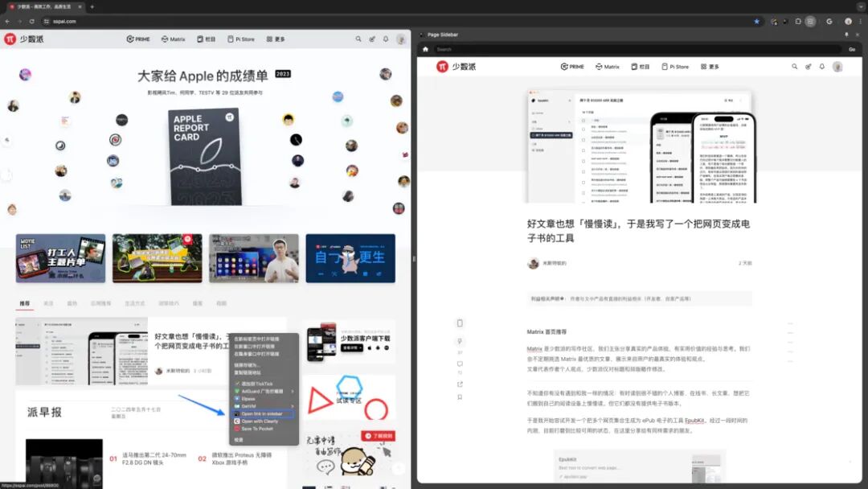Click the Search field in Page Sidebar

pyautogui.click(x=637, y=49)
